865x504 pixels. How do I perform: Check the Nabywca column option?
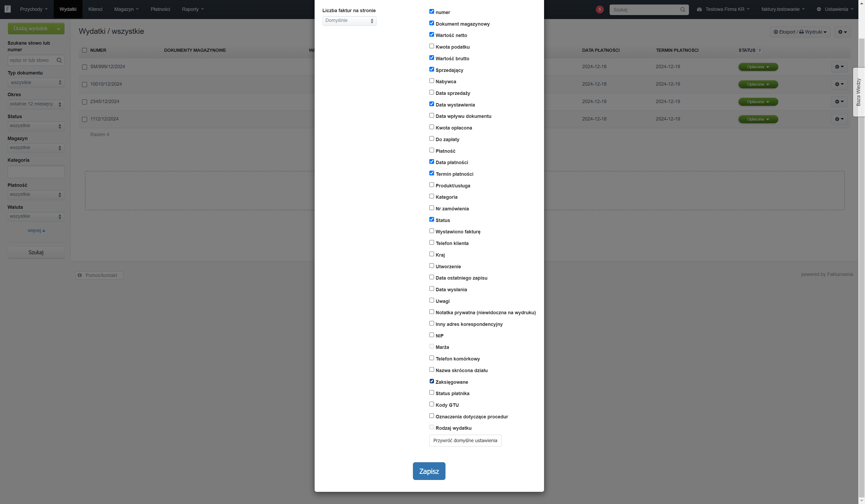pyautogui.click(x=431, y=81)
